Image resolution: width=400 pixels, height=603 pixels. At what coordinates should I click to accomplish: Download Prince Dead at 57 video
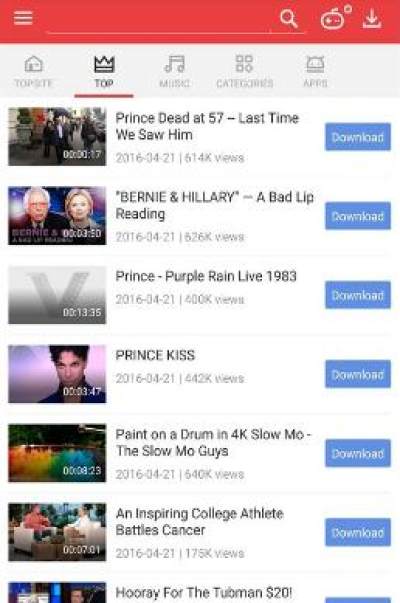click(358, 137)
